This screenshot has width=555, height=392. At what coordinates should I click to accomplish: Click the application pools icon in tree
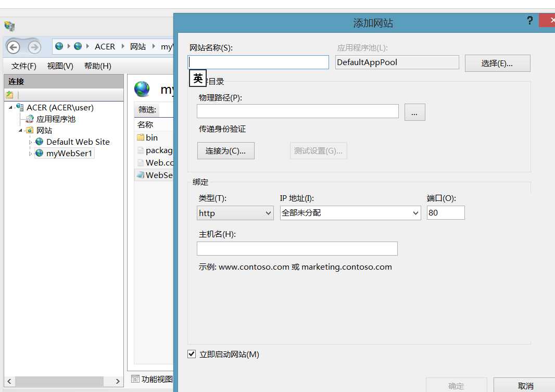(x=30, y=119)
